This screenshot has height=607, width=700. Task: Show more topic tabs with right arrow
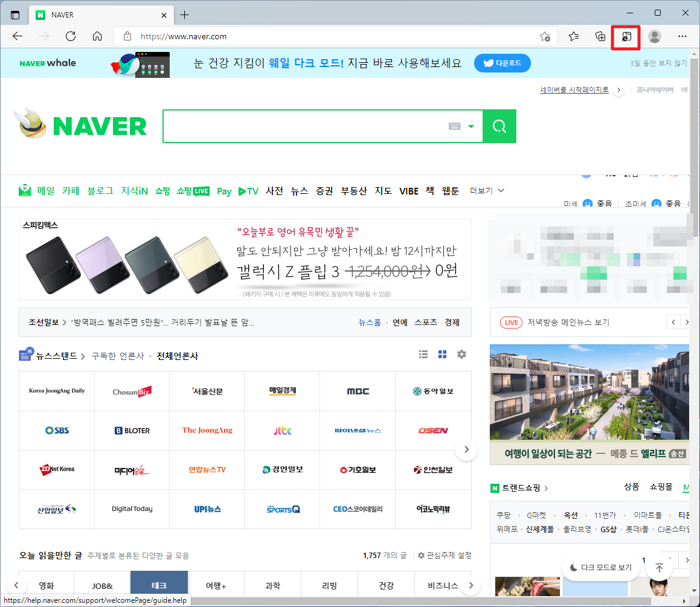click(470, 585)
